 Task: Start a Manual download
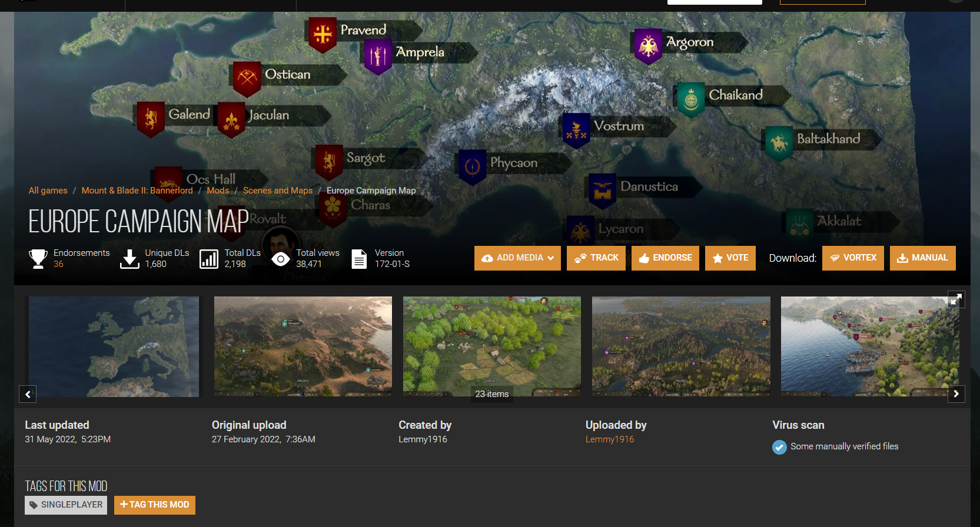click(922, 258)
